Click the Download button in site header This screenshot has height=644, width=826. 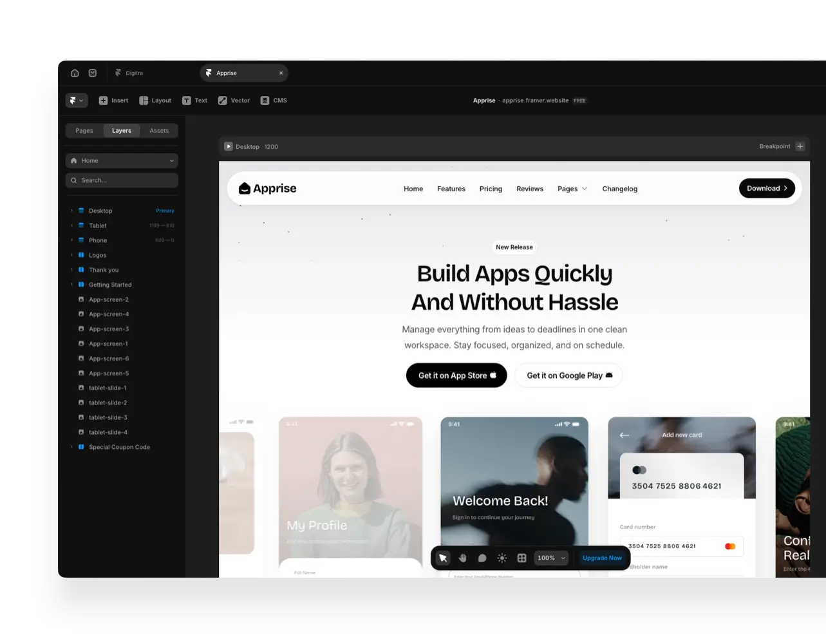[x=767, y=189]
